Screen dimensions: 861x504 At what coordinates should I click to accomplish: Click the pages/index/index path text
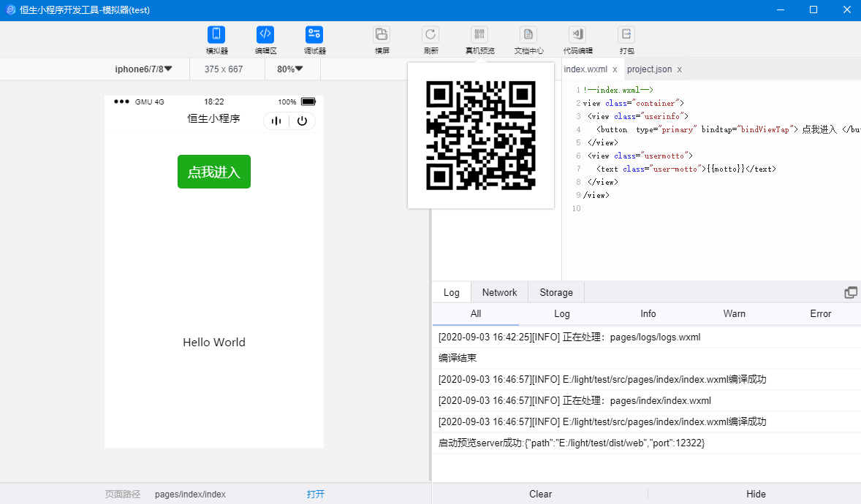coord(190,494)
